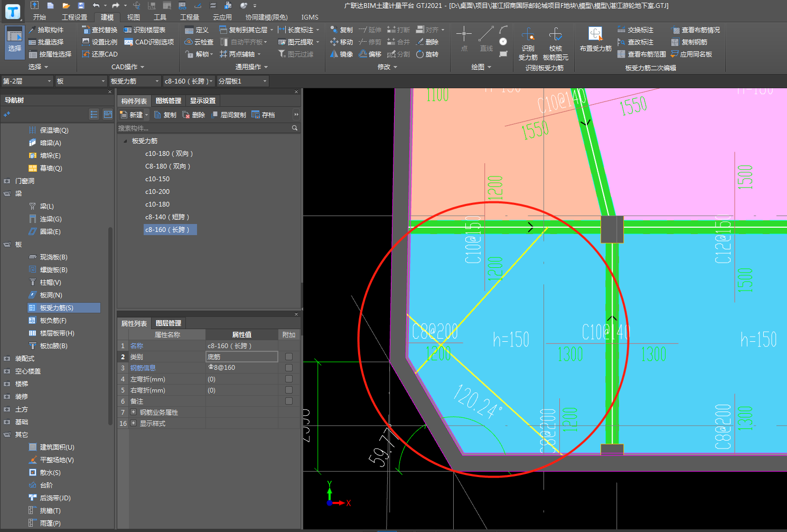Image resolution: width=787 pixels, height=532 pixels.
Task: Click 删除 in component list toolbar
Action: [194, 115]
